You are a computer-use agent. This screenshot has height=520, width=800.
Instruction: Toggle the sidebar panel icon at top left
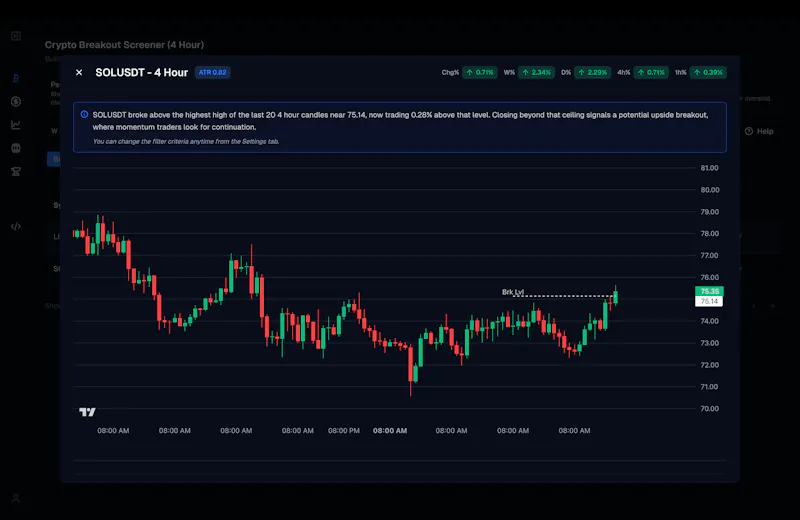(x=16, y=36)
